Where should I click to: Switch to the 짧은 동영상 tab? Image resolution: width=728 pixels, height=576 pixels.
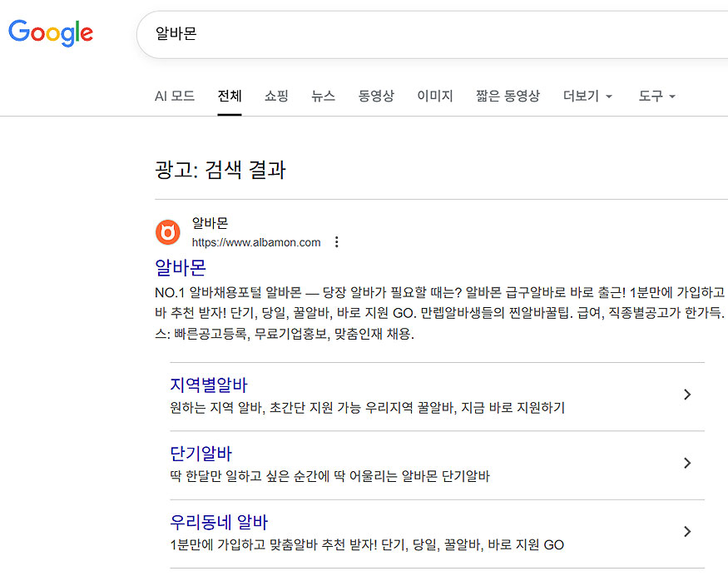(508, 96)
